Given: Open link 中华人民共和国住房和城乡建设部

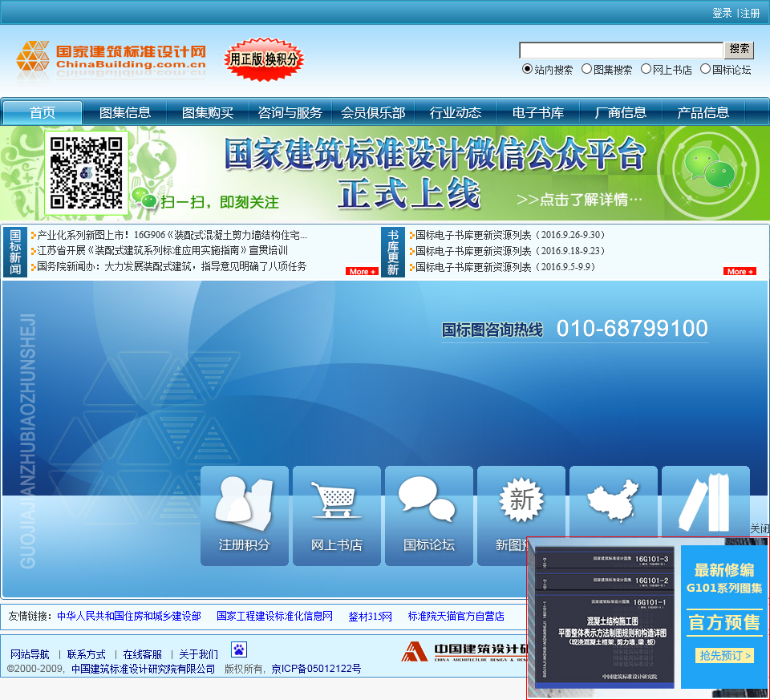Looking at the screenshot, I should [x=129, y=616].
